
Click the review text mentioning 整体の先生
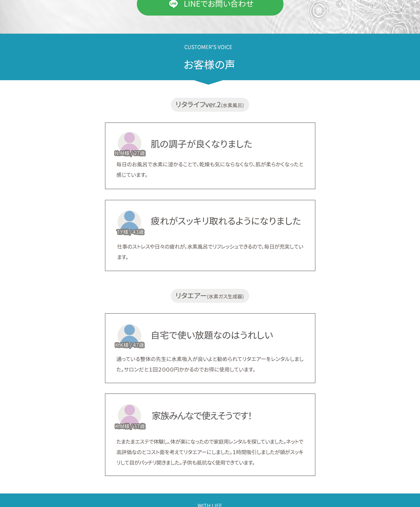click(210, 364)
